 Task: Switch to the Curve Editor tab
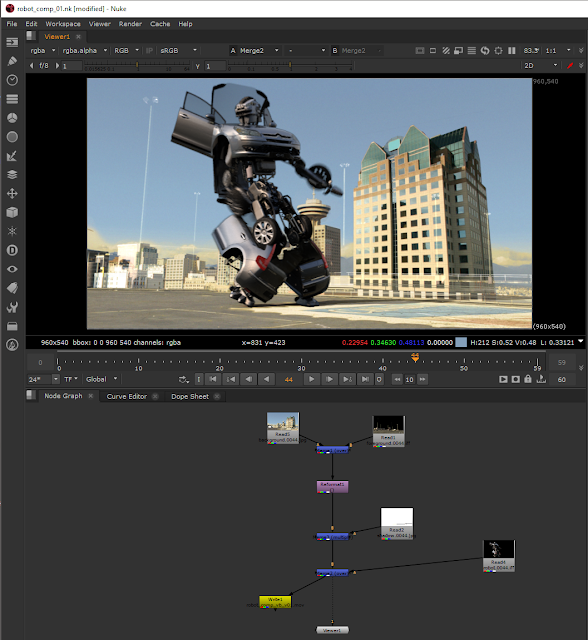(x=126, y=396)
